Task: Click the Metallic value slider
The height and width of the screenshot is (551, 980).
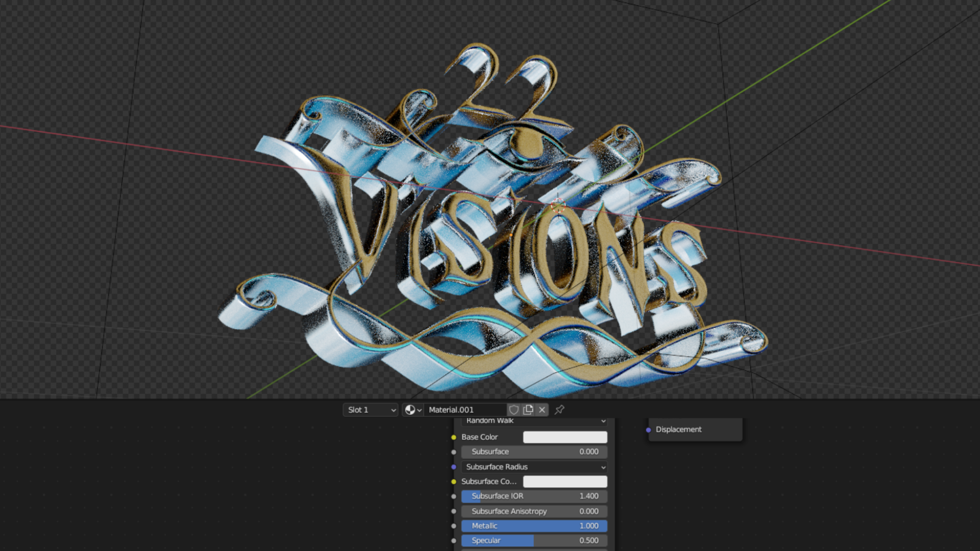Action: pos(534,526)
